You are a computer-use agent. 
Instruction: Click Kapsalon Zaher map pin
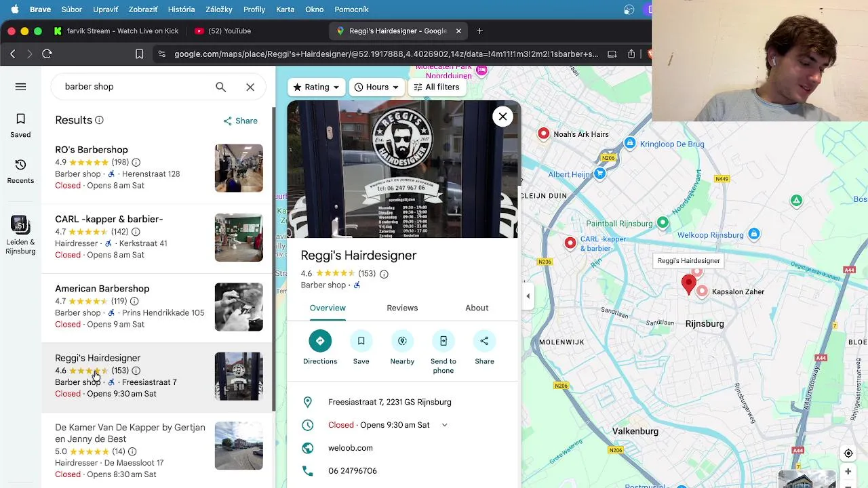point(702,291)
